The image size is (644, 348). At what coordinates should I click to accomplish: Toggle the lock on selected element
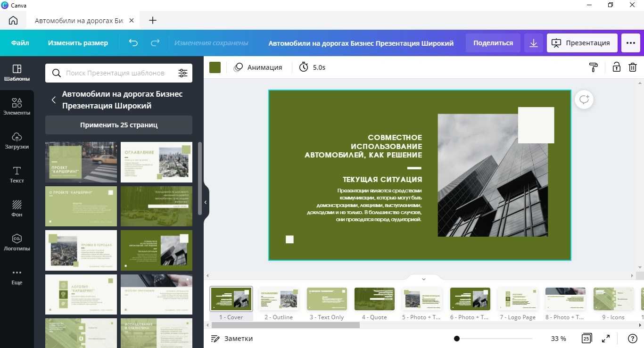[616, 67]
